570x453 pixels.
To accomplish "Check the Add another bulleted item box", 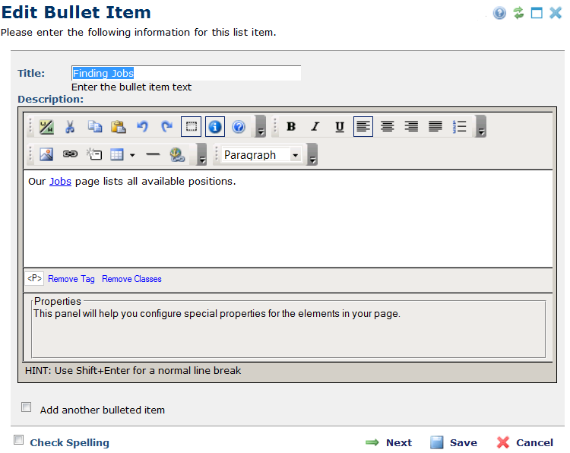I will tap(26, 407).
